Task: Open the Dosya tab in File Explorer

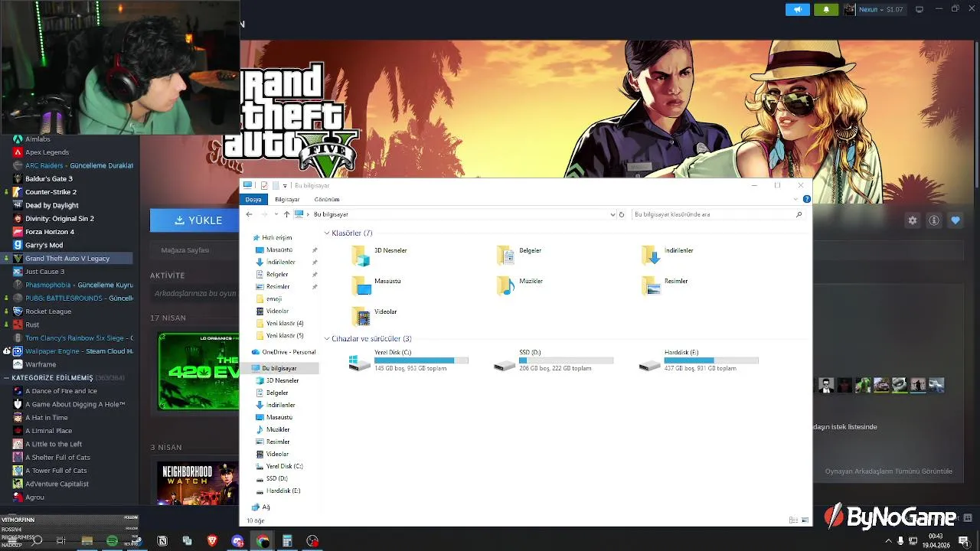Action: [253, 200]
